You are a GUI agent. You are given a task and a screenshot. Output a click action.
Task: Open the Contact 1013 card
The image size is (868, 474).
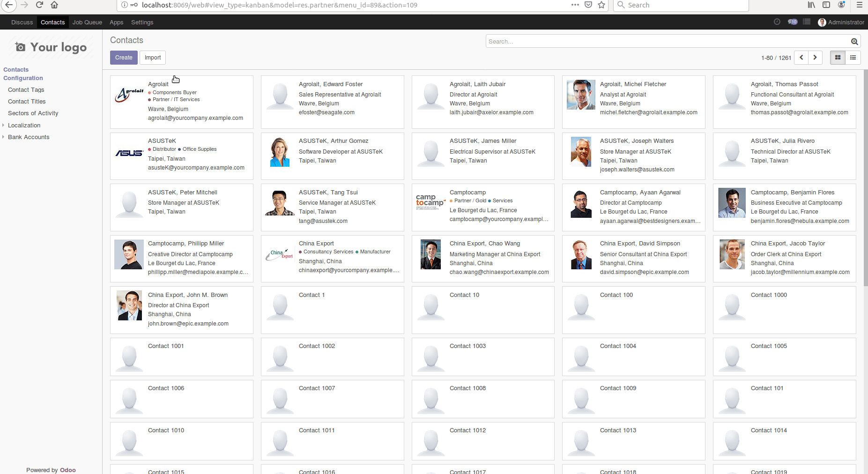(x=633, y=441)
